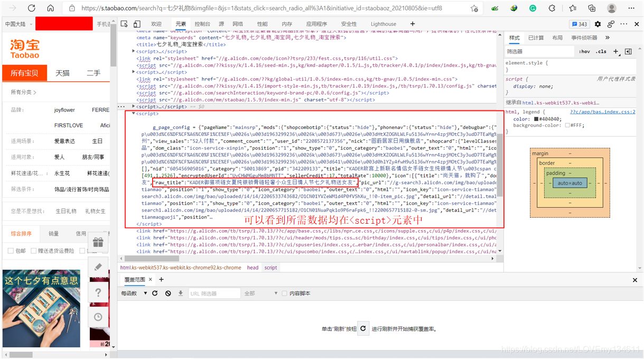
Task: Click coverage start-recording reload icon in toolbar
Action: [155, 293]
